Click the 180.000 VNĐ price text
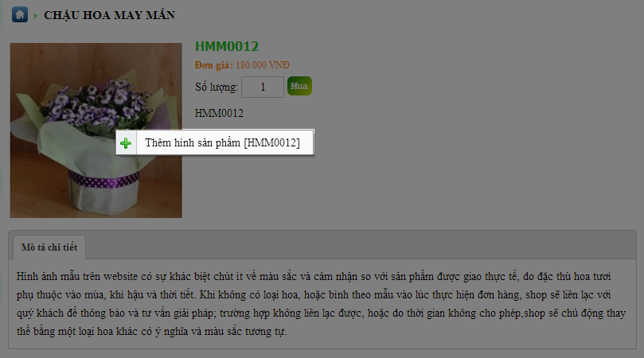 [263, 65]
